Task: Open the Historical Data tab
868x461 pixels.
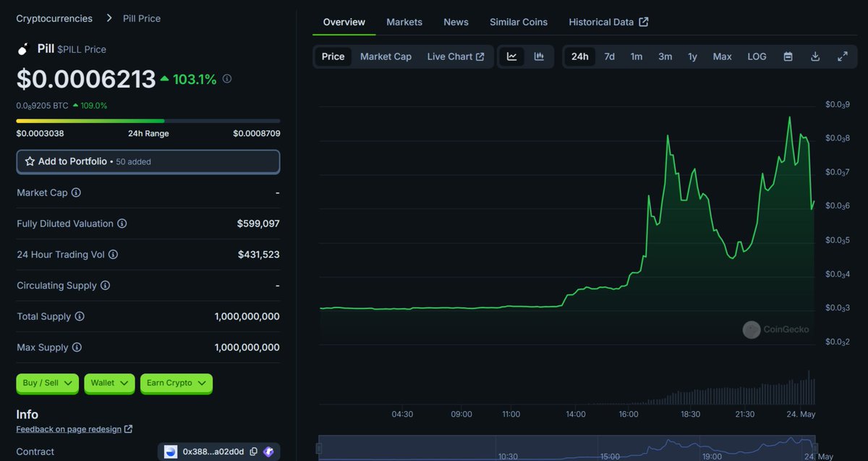Action: pos(608,22)
